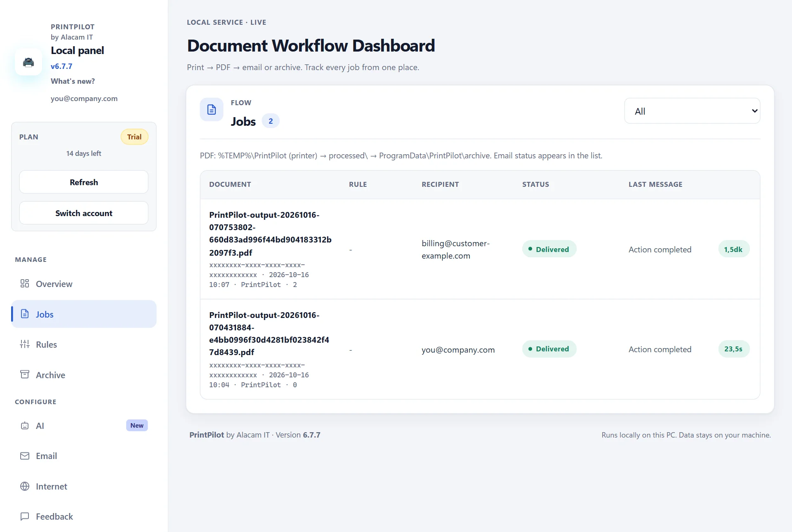Click the LAST MESSAGE column header

655,184
